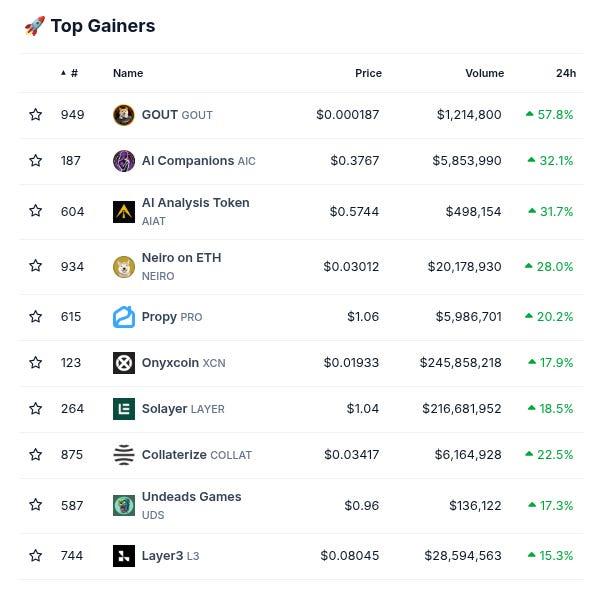Open the Layer3 L3 coin page
This screenshot has width=595, height=590.
170,556
